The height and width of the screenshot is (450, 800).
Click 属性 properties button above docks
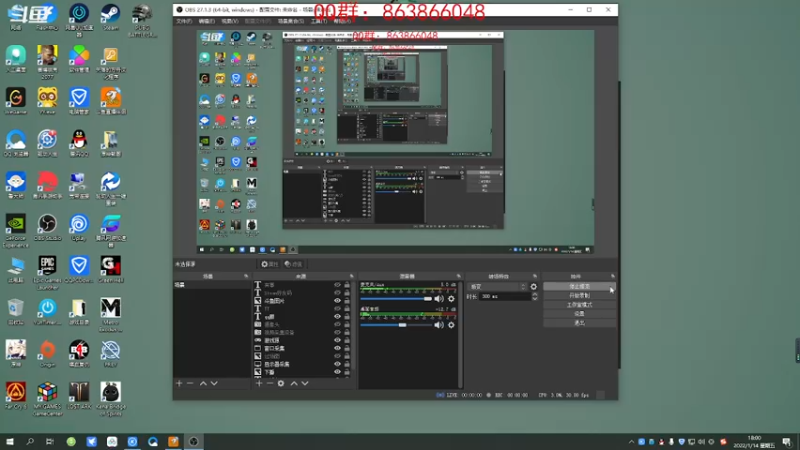270,264
